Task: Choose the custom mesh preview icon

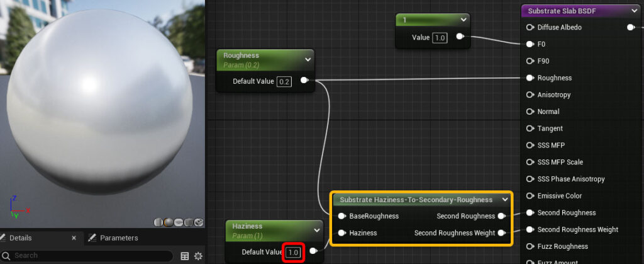Action: tap(199, 222)
